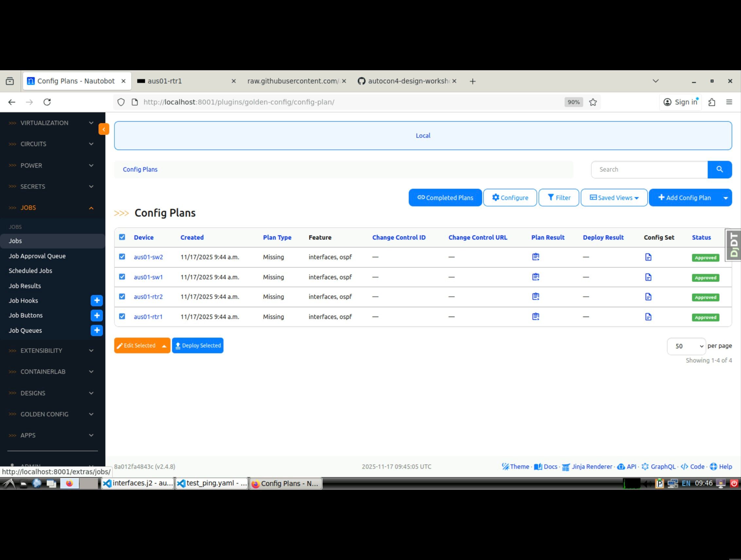Screen dimensions: 741x560
Task: Uncheck the aus01-rtr2 row checkbox
Action: pyautogui.click(x=122, y=297)
